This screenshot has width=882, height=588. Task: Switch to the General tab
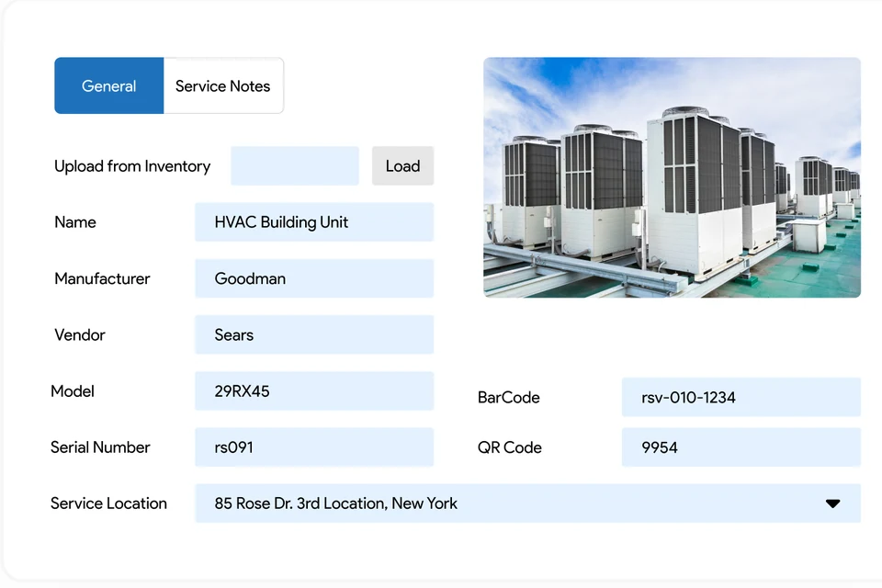coord(109,85)
